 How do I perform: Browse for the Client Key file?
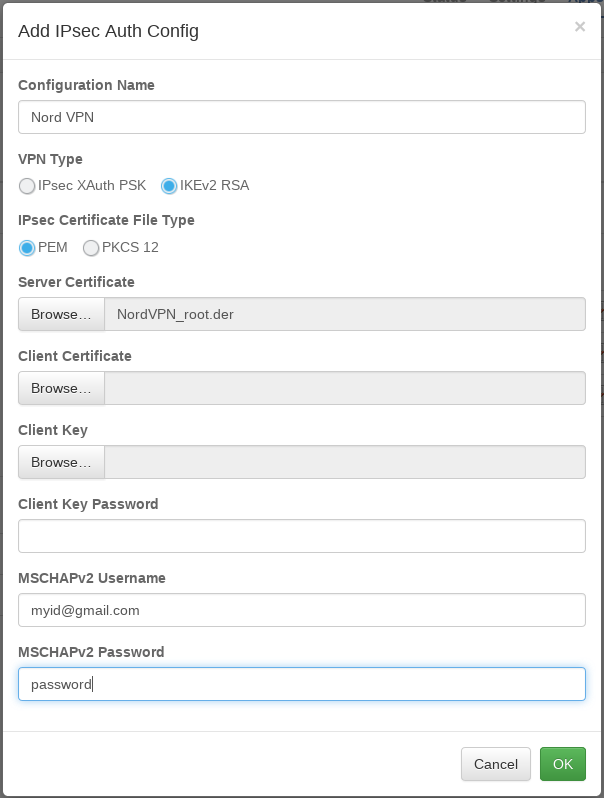pyautogui.click(x=61, y=463)
